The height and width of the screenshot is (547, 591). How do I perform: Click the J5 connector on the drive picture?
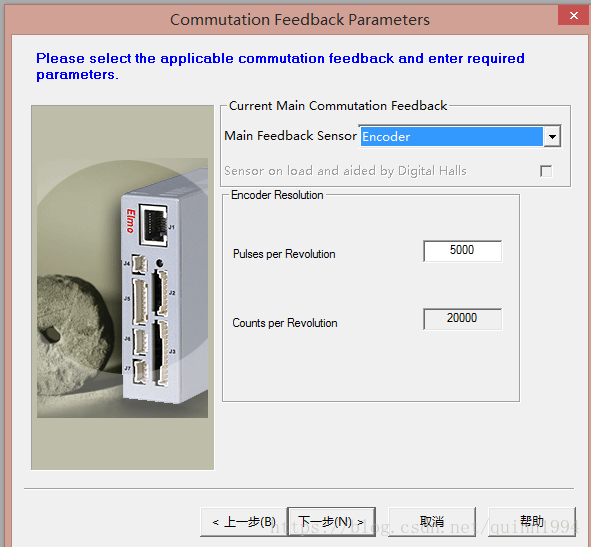point(140,302)
